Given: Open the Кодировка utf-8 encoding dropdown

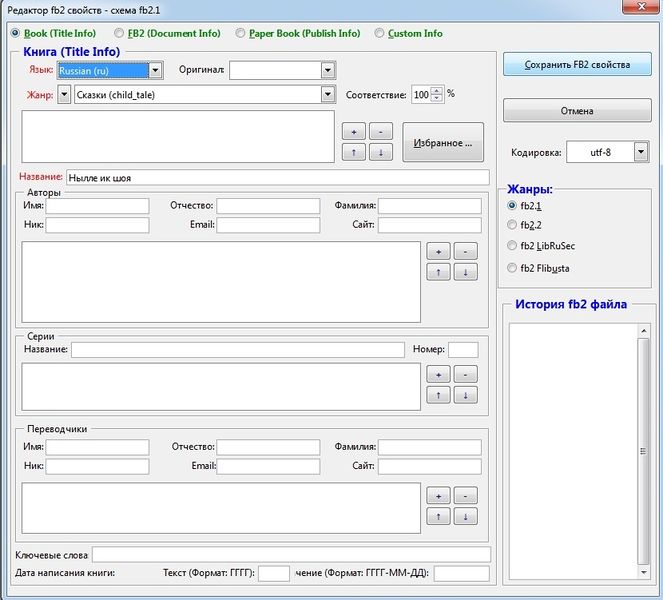Looking at the screenshot, I should pos(641,152).
